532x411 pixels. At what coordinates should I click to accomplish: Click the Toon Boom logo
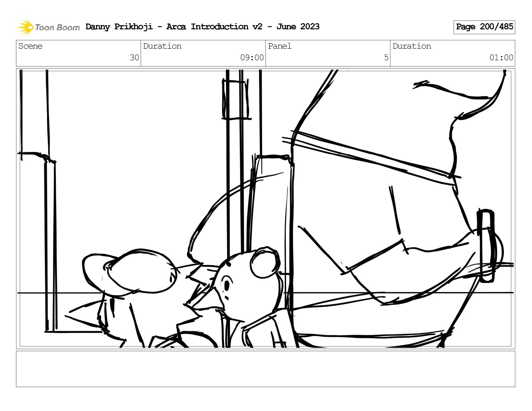pyautogui.click(x=48, y=27)
